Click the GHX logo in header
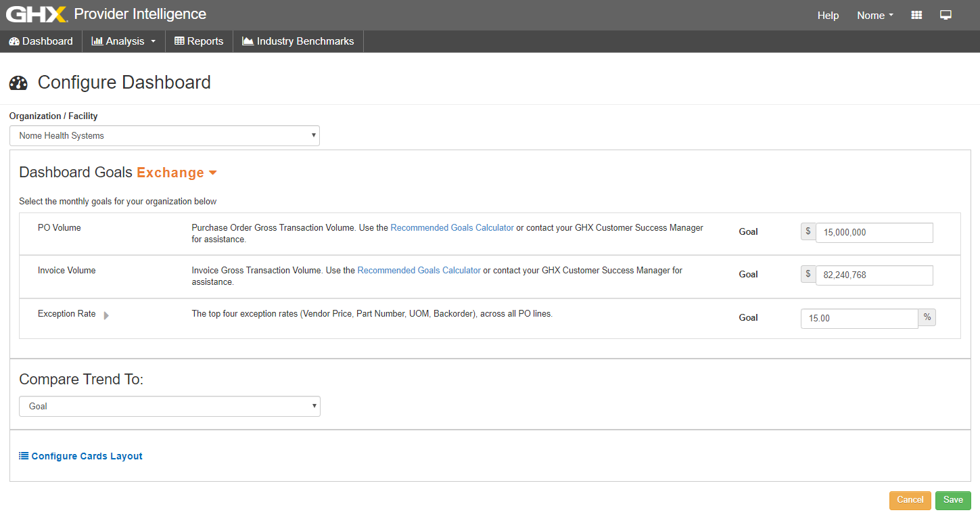 click(x=37, y=14)
